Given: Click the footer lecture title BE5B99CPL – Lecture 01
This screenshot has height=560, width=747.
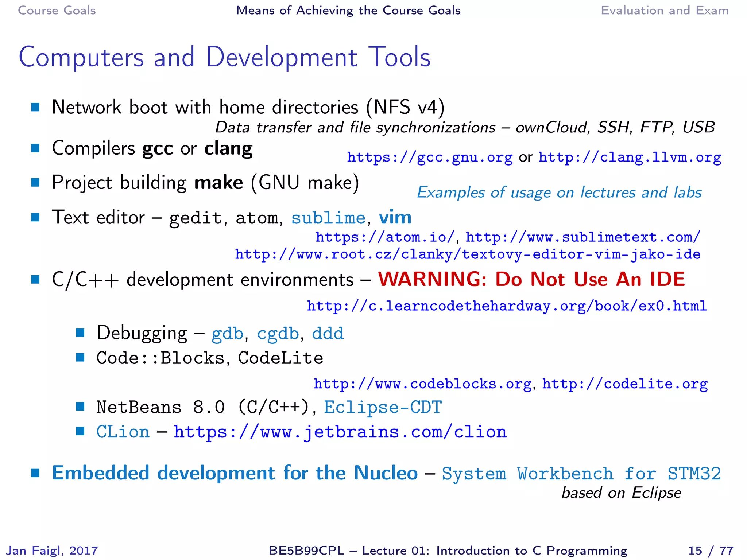Looking at the screenshot, I should tap(448, 550).
